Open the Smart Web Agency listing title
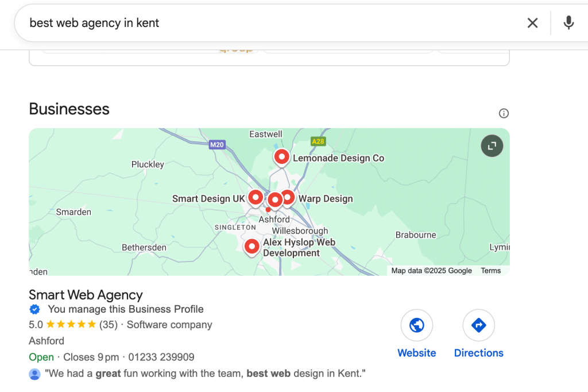Viewport: 588px width, 392px height. coord(86,295)
